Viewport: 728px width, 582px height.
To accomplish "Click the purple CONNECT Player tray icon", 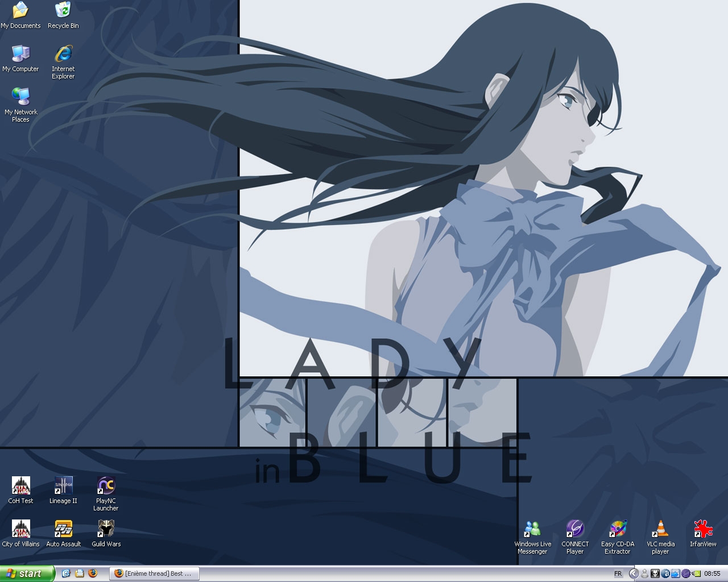I will point(685,574).
